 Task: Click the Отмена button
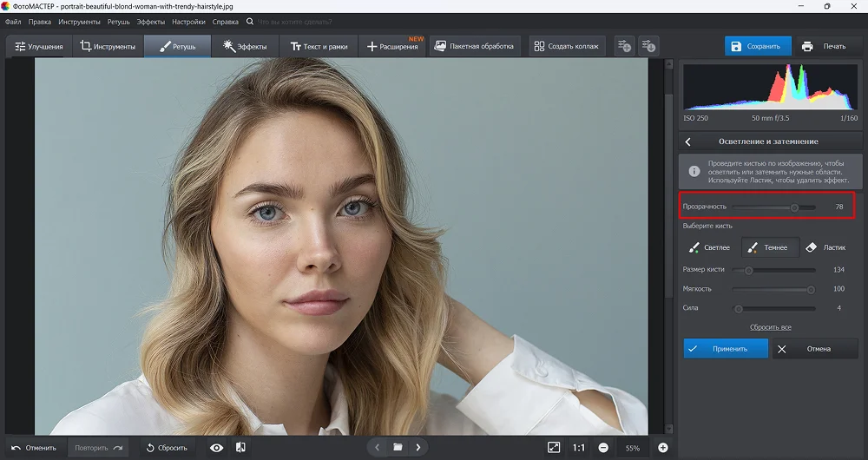815,349
